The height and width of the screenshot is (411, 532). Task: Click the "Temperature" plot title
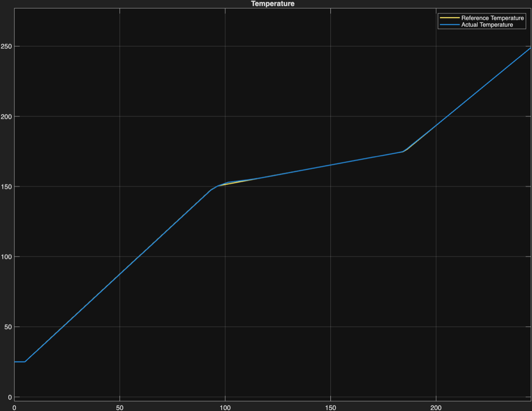273,4
